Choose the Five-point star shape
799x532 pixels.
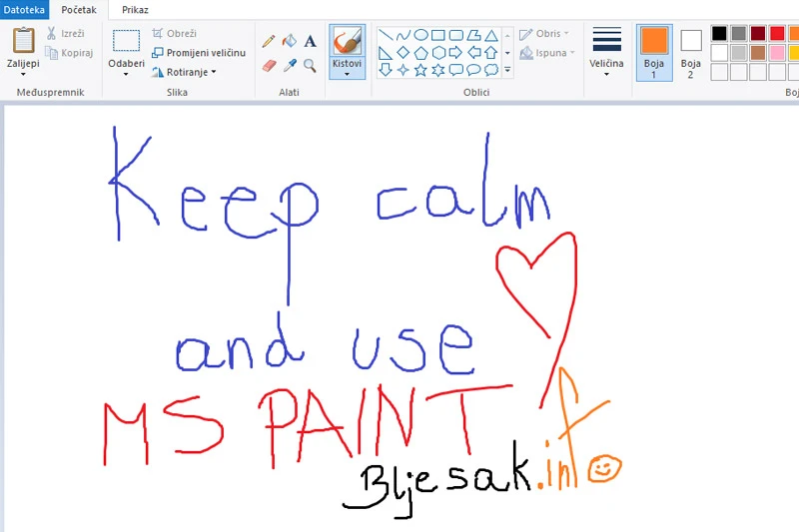[420, 70]
